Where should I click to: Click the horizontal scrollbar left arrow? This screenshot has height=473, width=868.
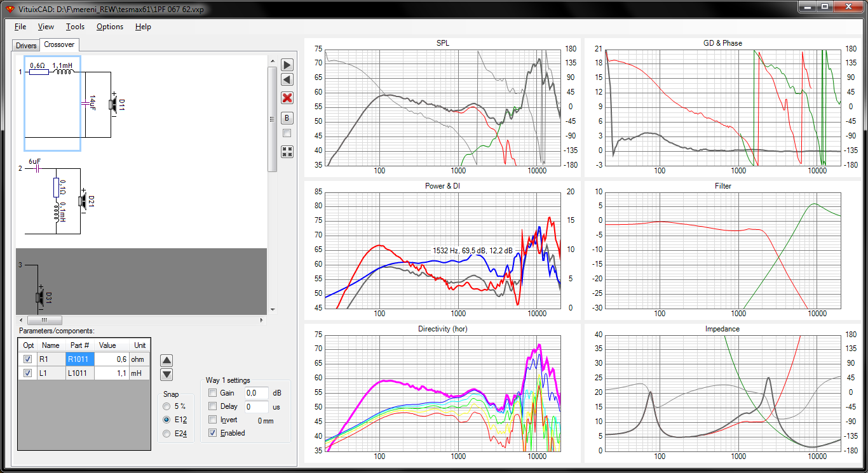point(21,320)
